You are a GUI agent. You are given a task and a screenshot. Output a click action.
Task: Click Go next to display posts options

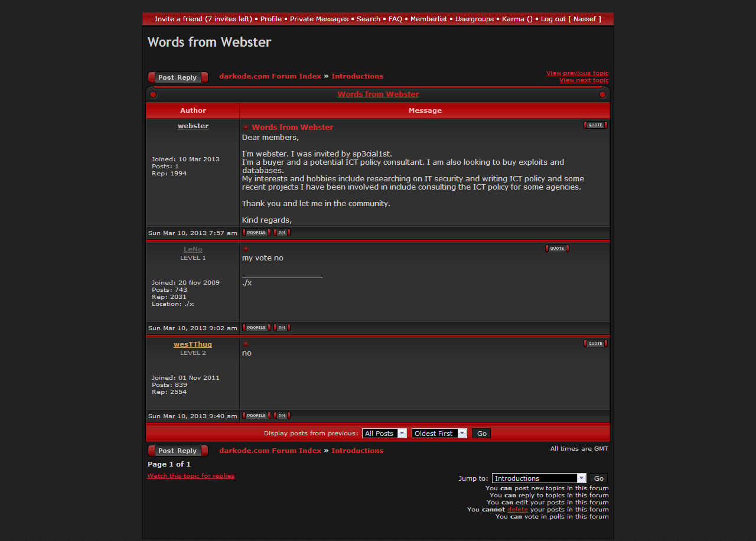coord(481,434)
